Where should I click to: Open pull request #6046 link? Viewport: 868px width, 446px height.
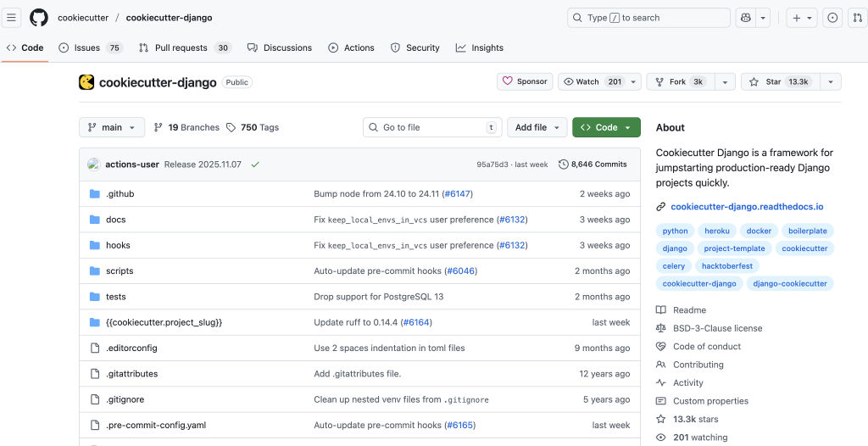click(461, 271)
